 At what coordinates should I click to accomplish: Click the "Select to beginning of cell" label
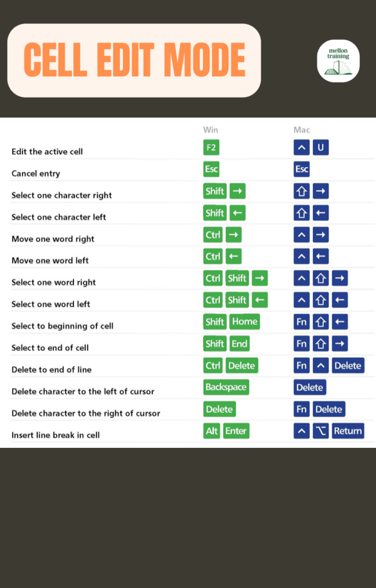click(x=63, y=326)
